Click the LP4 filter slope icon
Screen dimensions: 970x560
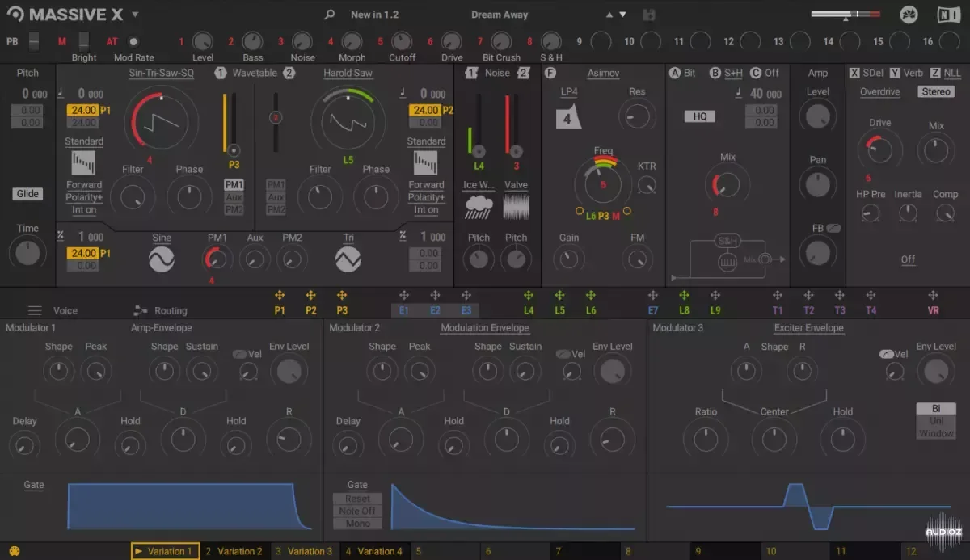pyautogui.click(x=569, y=117)
